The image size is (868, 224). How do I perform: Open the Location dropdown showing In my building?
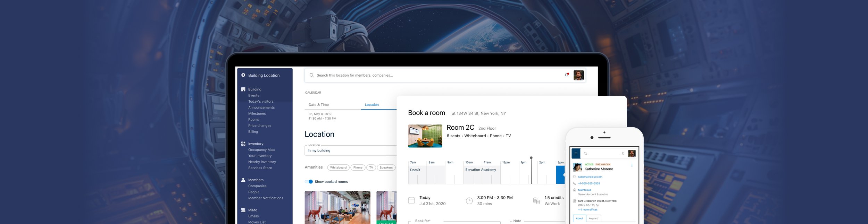(x=351, y=150)
